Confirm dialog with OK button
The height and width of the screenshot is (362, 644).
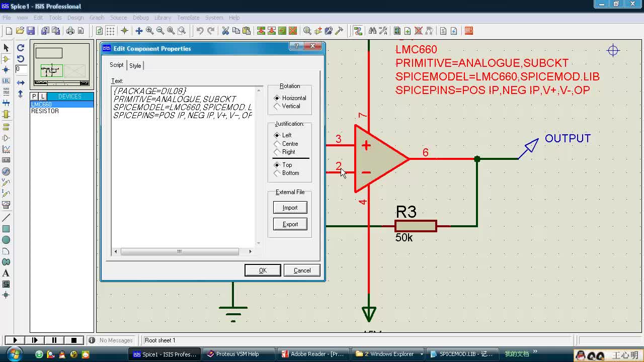263,270
